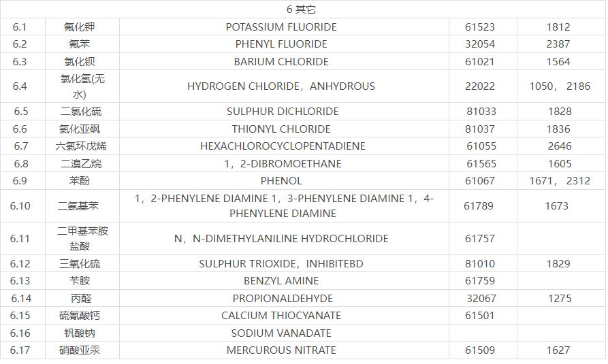Select the HEXACHLOROCYCLOPENTADIENE cell
Viewport: 608px width, 364px height.
(x=283, y=146)
